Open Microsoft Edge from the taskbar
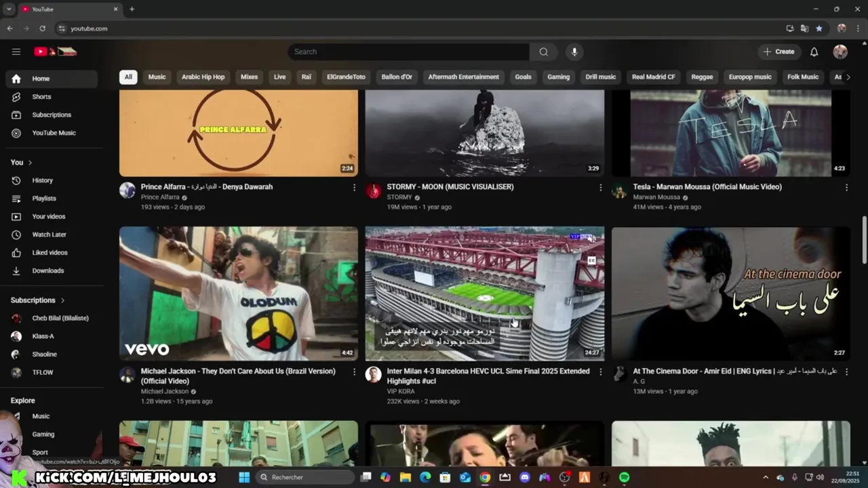Image resolution: width=868 pixels, height=488 pixels. tap(425, 477)
